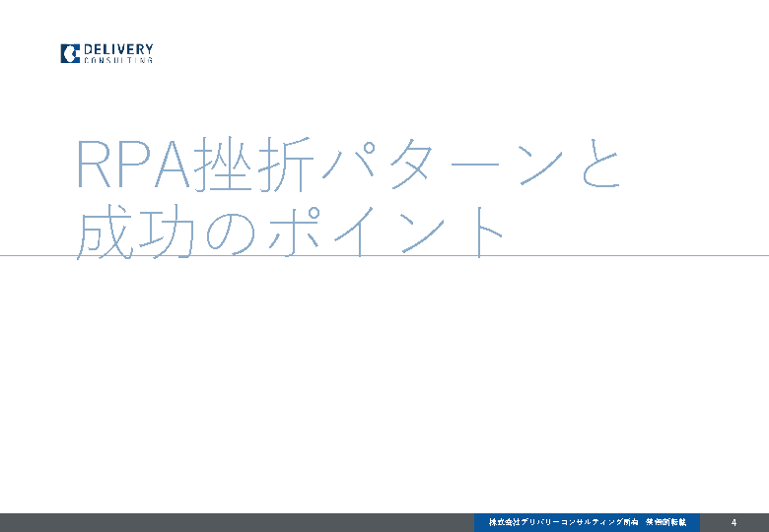The width and height of the screenshot is (769, 532).
Task: Click the slide page number 4
Action: [x=734, y=522]
